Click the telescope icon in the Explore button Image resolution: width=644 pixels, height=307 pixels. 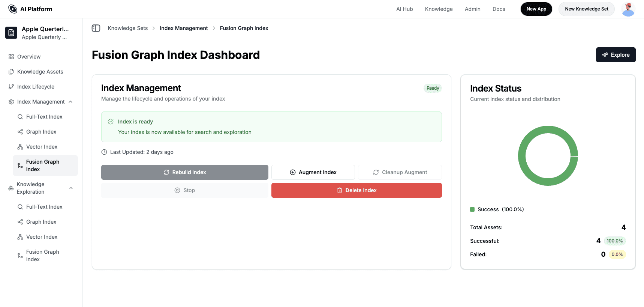click(605, 55)
